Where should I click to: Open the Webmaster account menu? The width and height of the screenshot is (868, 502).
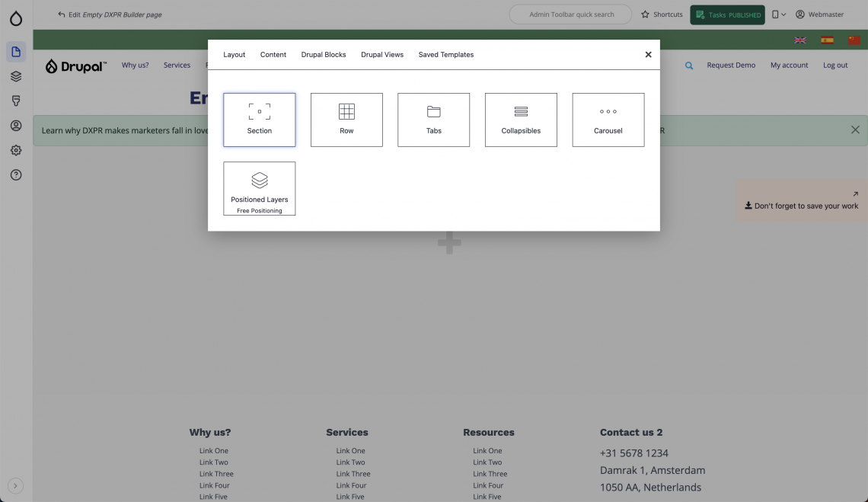(x=819, y=14)
